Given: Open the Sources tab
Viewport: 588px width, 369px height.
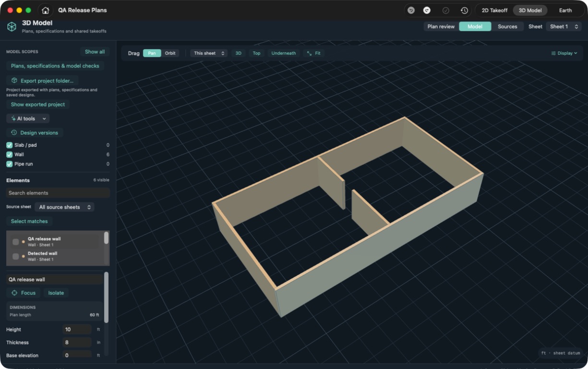Looking at the screenshot, I should pyautogui.click(x=507, y=26).
